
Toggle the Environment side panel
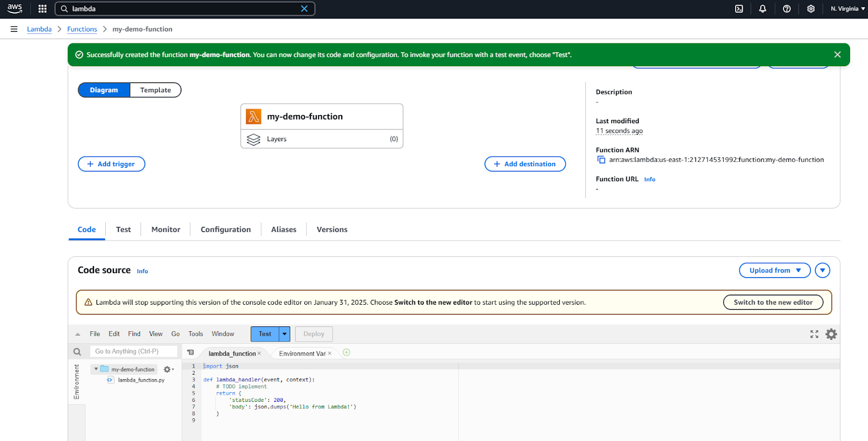(x=76, y=382)
